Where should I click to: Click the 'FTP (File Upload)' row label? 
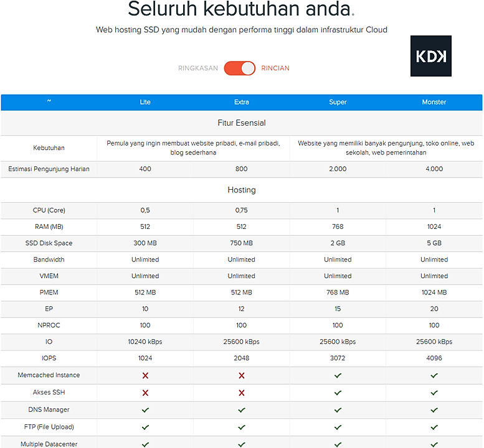[49, 427]
